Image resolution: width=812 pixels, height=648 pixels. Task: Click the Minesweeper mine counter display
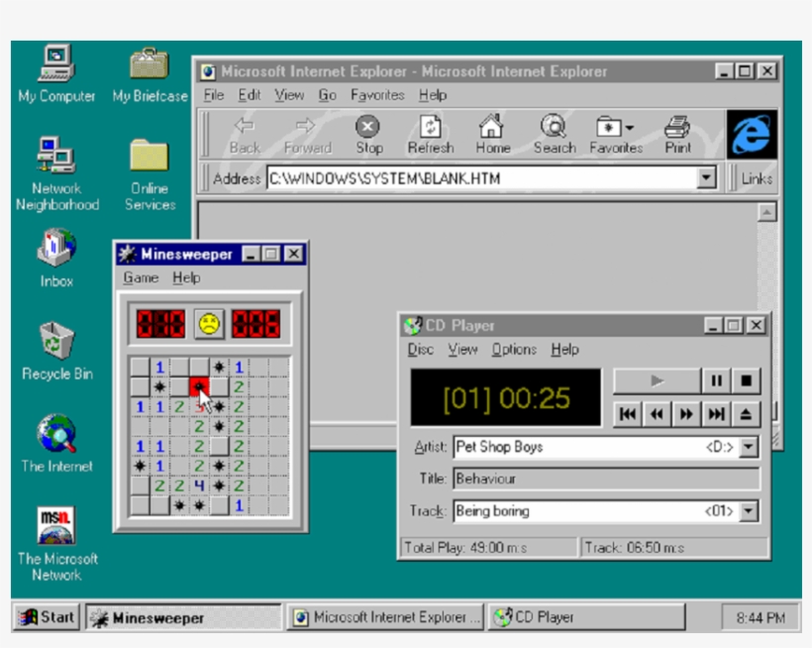point(160,324)
